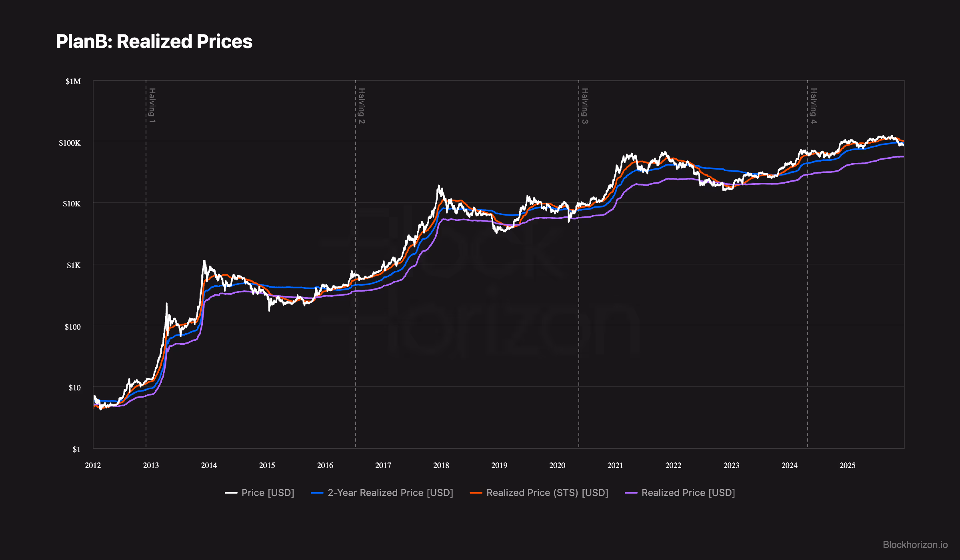
Task: Open the Blockhorizon.io watermark link
Action: tap(915, 545)
